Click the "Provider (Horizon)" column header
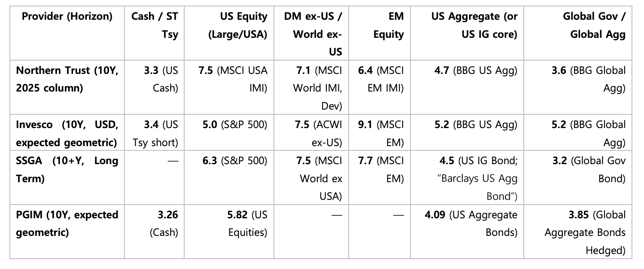Viewport: 644px width, 269px height. [67, 17]
